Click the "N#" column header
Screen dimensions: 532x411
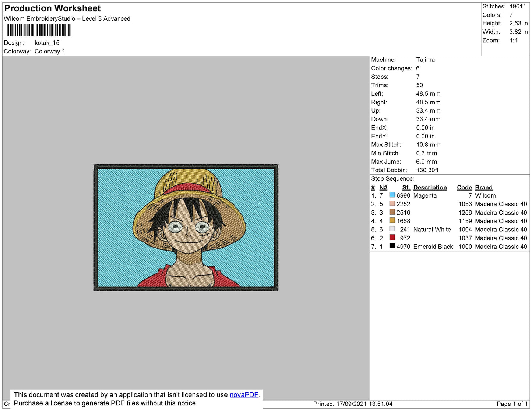(383, 187)
